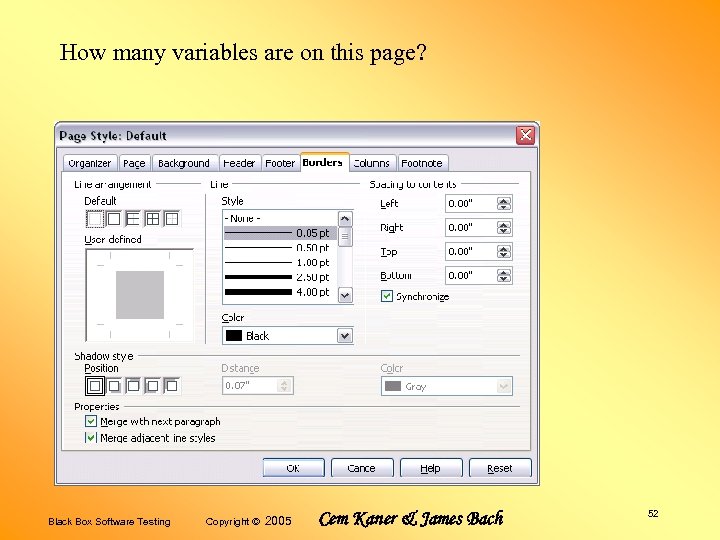Click the Top spacing input field
The image size is (720, 540).
[x=471, y=252]
